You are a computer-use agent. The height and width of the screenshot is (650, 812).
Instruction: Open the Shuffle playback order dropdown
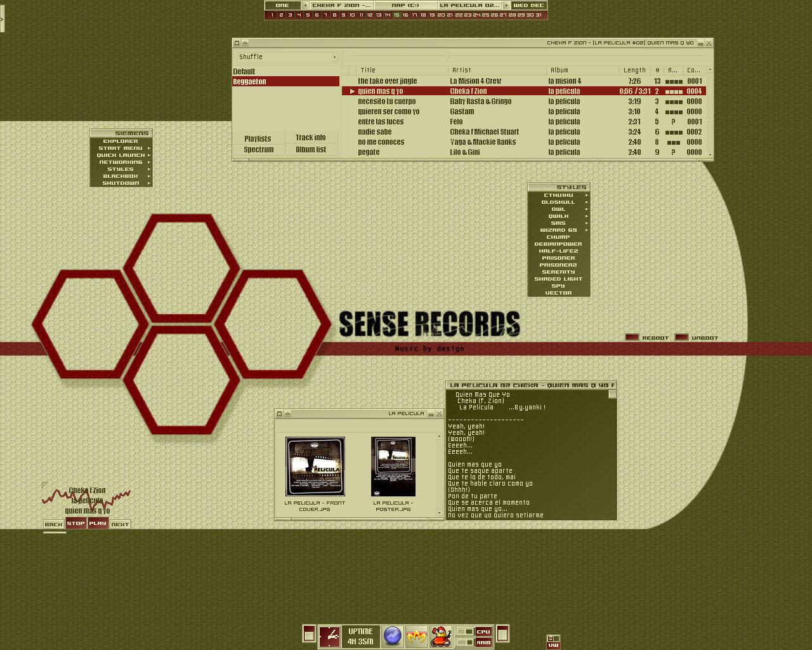click(x=287, y=57)
